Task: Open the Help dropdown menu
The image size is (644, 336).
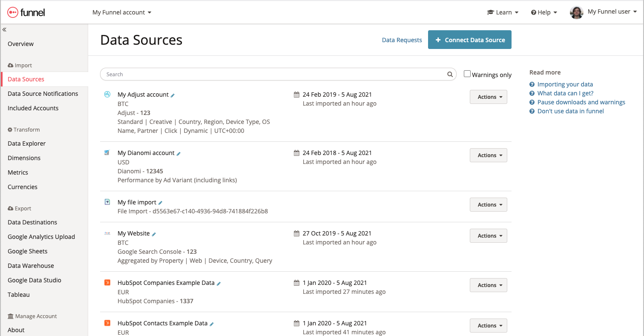Action: pyautogui.click(x=544, y=12)
